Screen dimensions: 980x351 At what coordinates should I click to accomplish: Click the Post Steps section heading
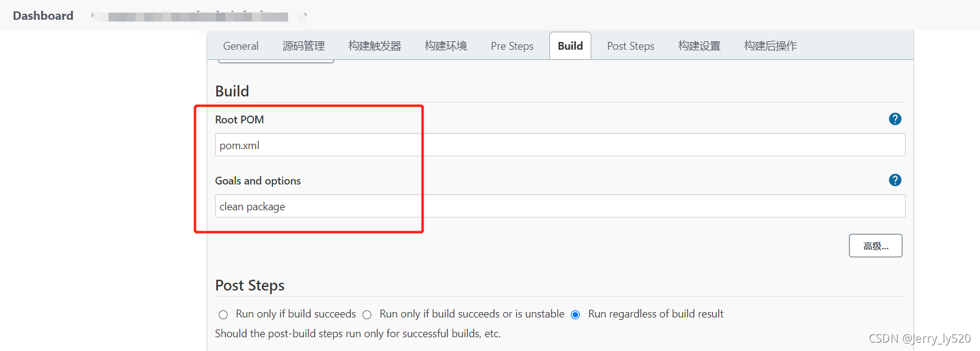point(250,285)
